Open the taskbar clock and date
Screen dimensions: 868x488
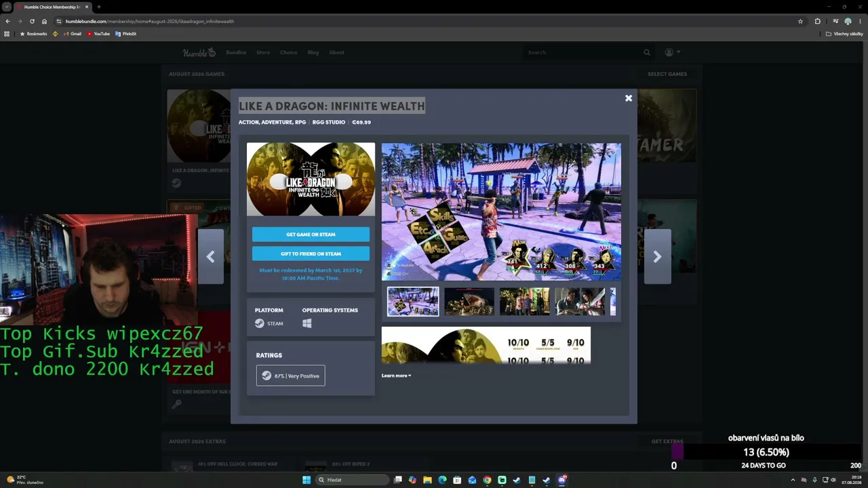click(x=852, y=480)
